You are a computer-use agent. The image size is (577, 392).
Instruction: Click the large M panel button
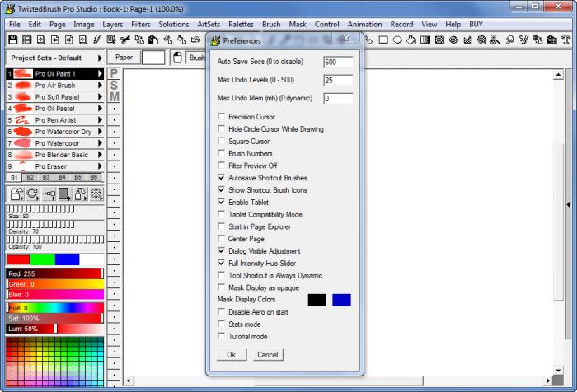(x=114, y=96)
